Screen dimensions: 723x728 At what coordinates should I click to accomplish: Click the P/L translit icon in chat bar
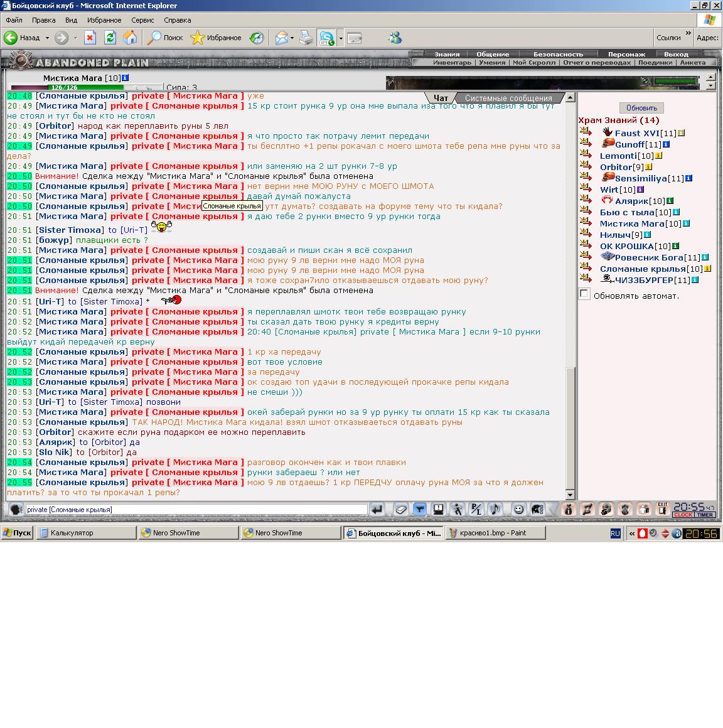[476, 510]
